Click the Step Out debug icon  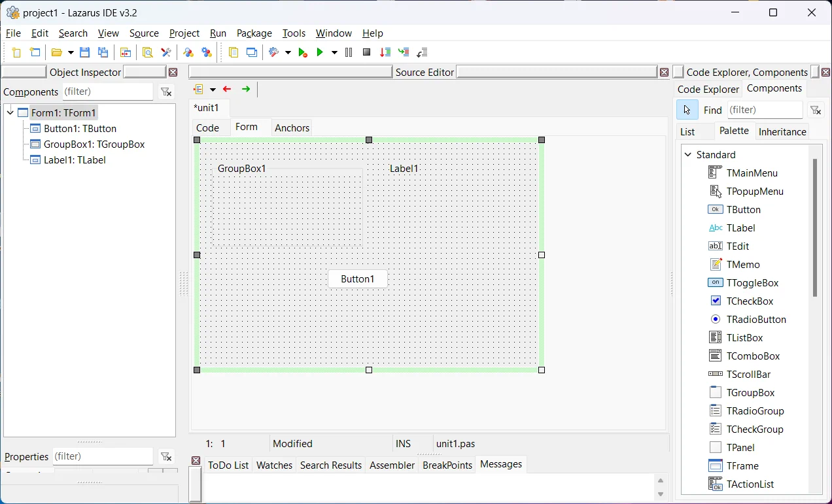422,52
